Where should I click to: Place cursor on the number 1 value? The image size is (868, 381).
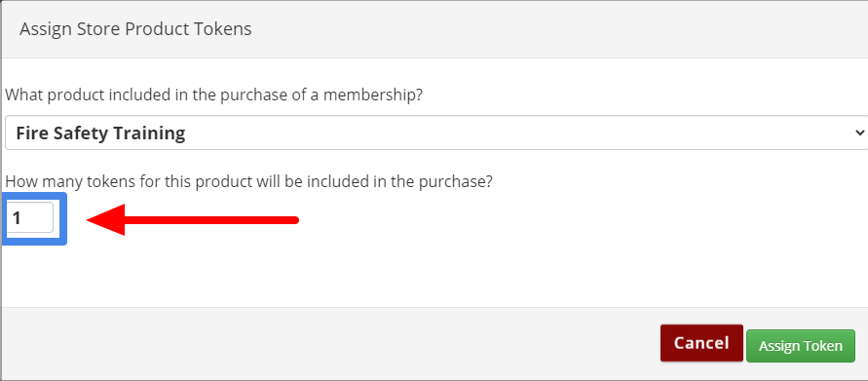[x=17, y=218]
